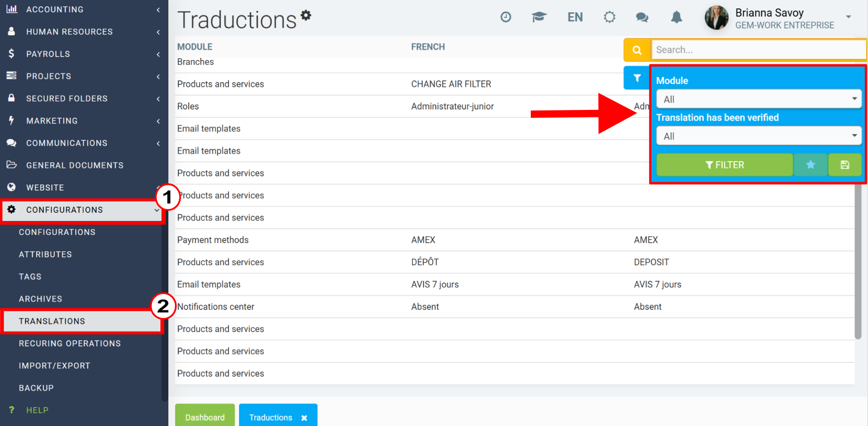Image resolution: width=868 pixels, height=426 pixels.
Task: Select the Administrateur-junior cell
Action: click(452, 106)
